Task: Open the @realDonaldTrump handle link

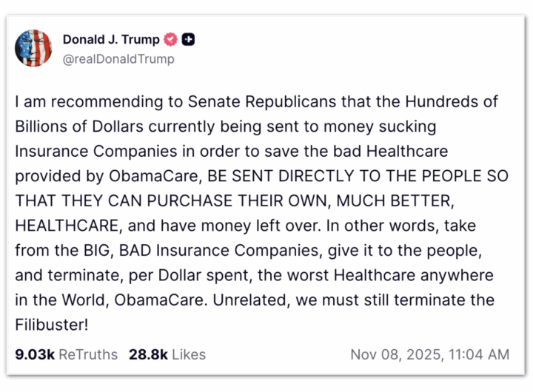Action: 118,58
